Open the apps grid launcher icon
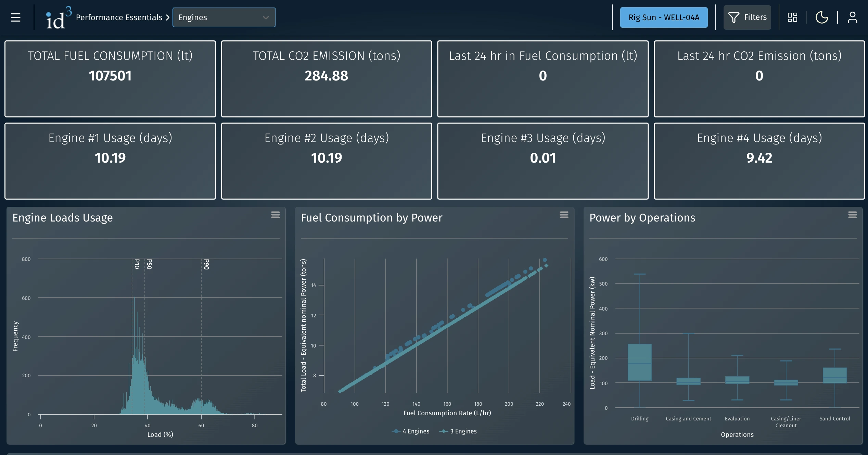Screen dimensions: 868x455 pos(792,17)
